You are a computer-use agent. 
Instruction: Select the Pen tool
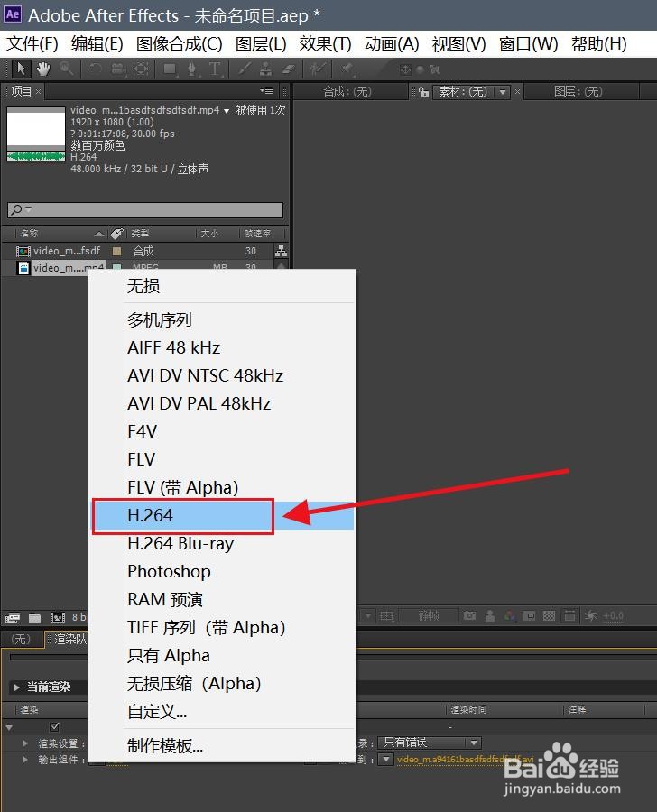[191, 69]
